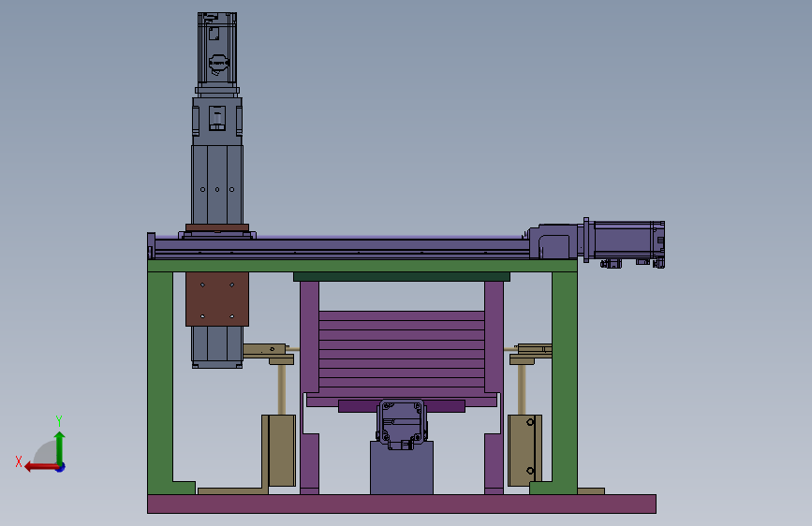812x526 pixels.
Task: Select the horizontal servo motor on right
Action: pyautogui.click(x=627, y=241)
